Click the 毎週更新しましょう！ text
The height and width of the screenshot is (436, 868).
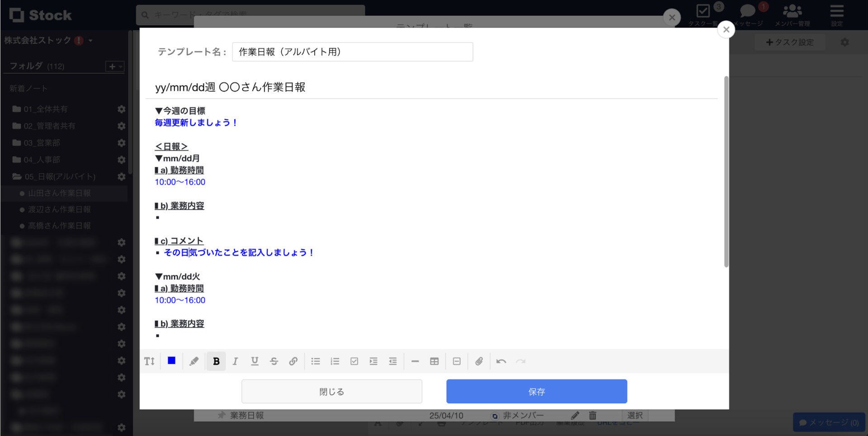point(196,123)
